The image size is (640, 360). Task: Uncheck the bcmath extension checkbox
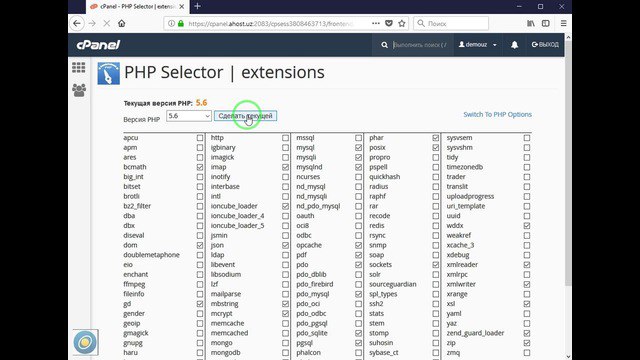click(200, 167)
